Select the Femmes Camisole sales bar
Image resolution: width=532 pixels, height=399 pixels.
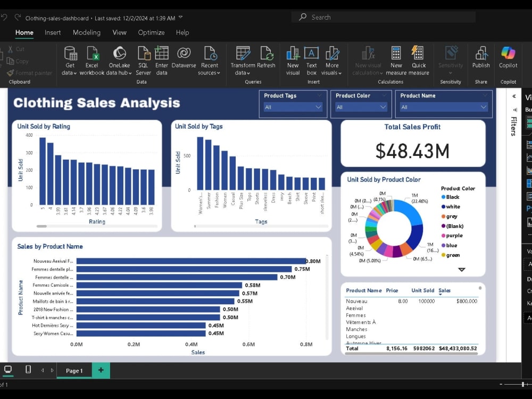[x=159, y=285]
